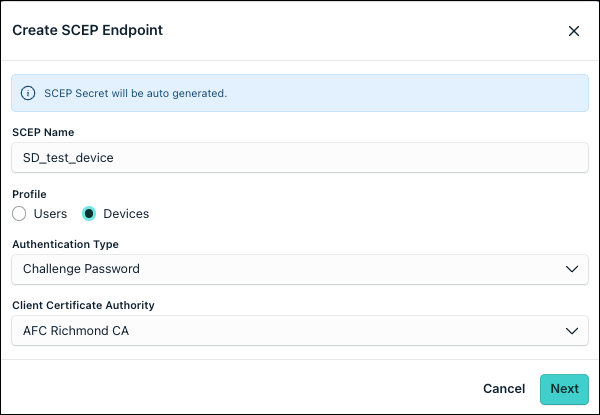Select the Users profile radio button
This screenshot has height=415, width=600.
click(19, 213)
